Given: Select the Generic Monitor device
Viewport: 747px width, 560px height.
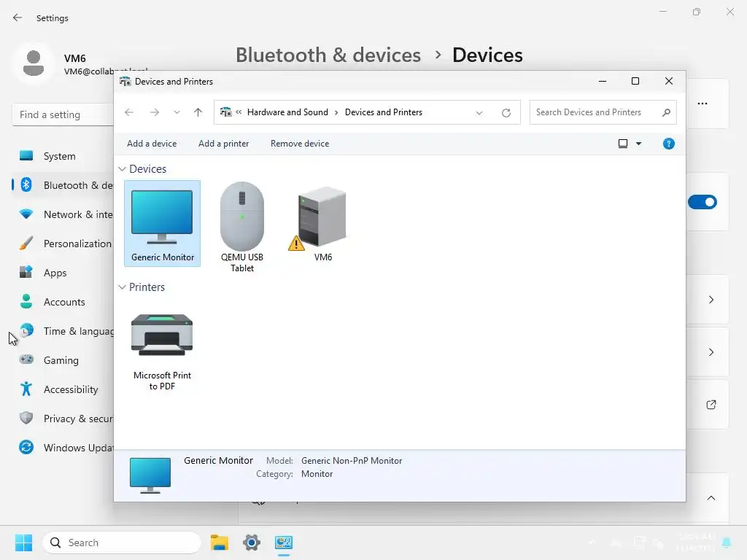Looking at the screenshot, I should pos(162,223).
